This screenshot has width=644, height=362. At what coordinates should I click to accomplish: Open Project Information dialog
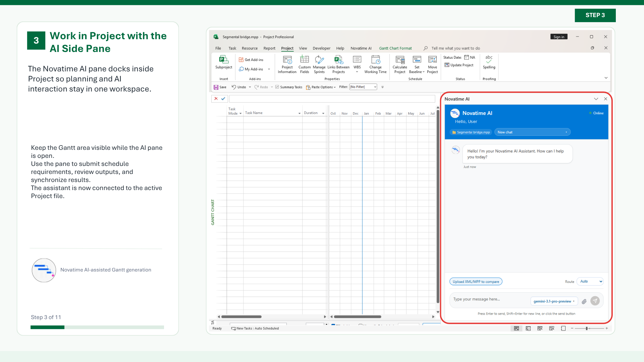click(287, 65)
